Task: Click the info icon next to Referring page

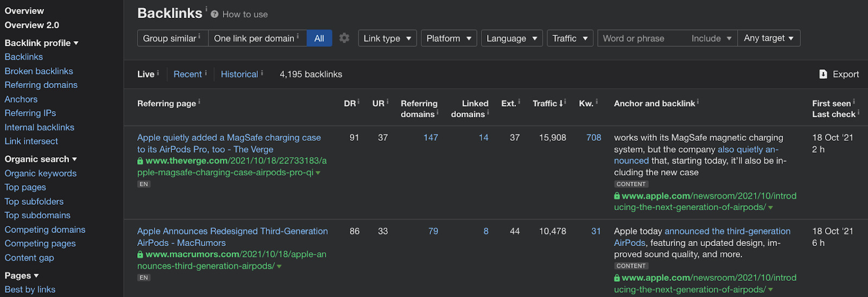Action: pyautogui.click(x=199, y=102)
